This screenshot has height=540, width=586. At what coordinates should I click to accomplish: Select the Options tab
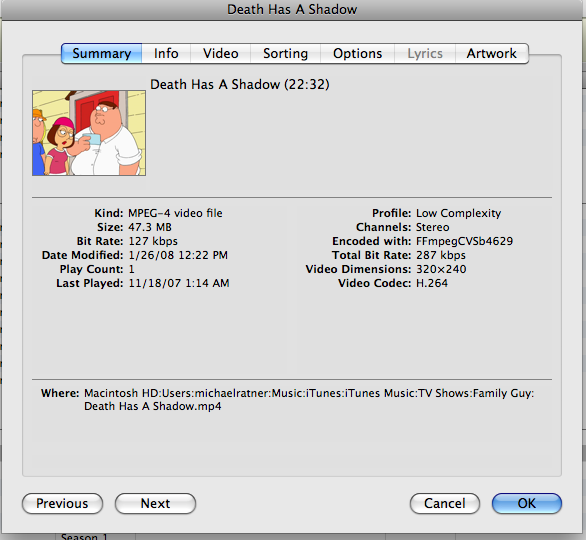pos(357,53)
